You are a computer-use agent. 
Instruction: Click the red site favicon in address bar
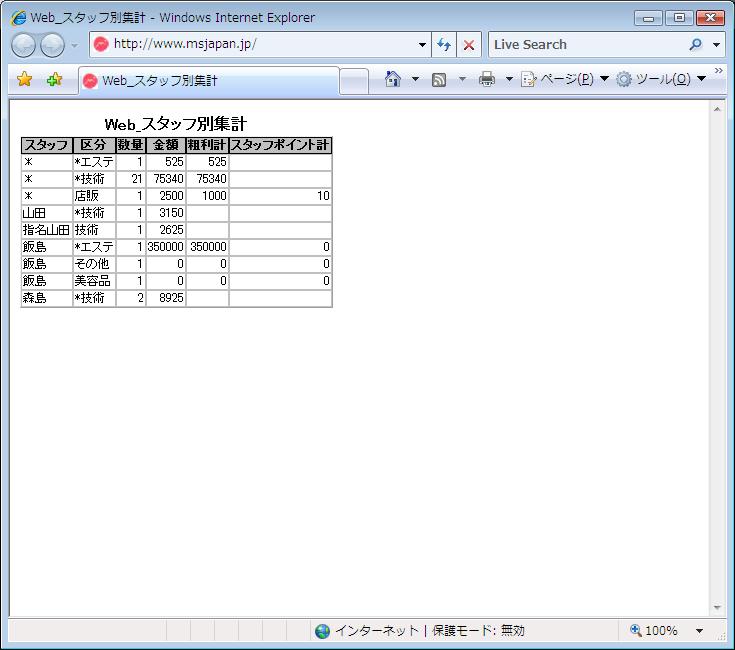(x=101, y=45)
